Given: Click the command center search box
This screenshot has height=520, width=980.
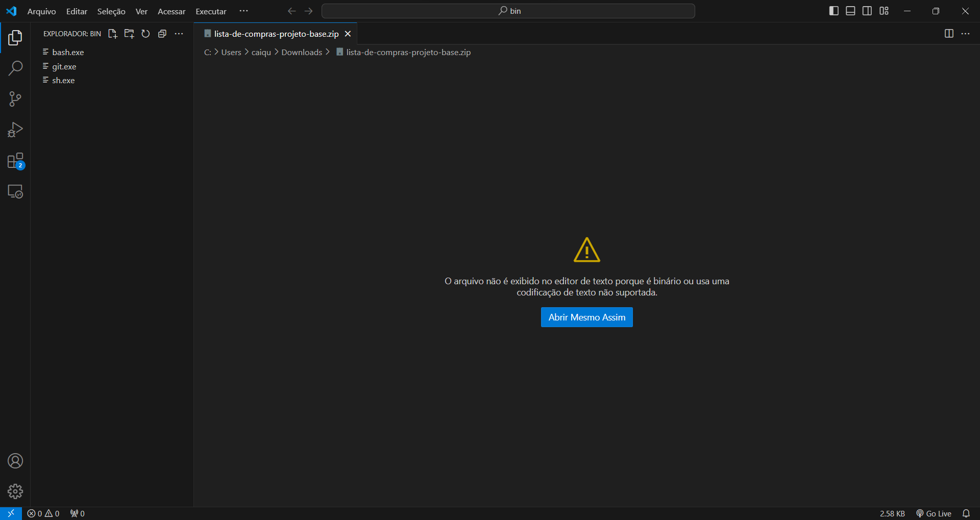Looking at the screenshot, I should (508, 11).
